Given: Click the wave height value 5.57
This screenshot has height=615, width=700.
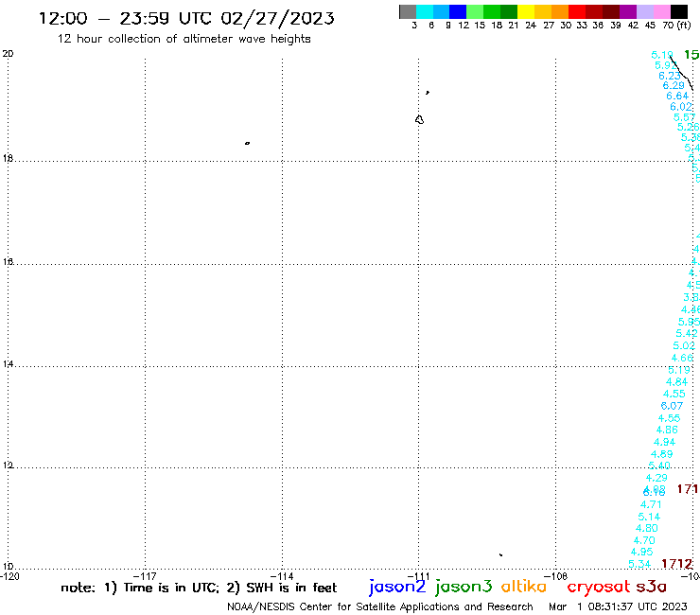Looking at the screenshot, I should click(684, 117).
